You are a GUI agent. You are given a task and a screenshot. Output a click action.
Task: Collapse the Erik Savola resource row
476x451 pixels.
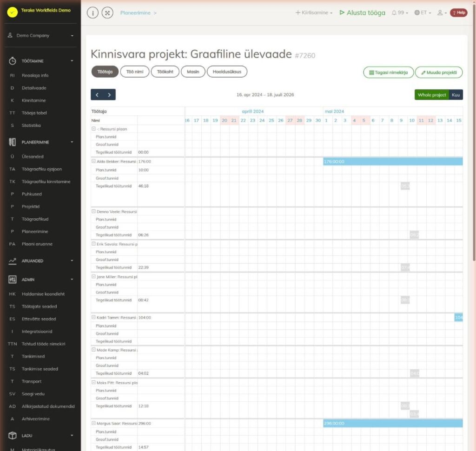pos(93,244)
